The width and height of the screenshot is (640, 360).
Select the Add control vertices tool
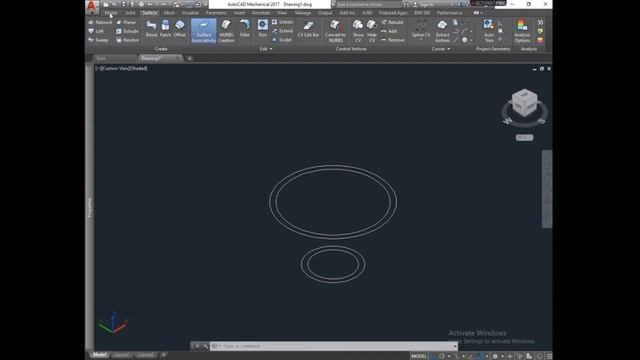point(389,31)
